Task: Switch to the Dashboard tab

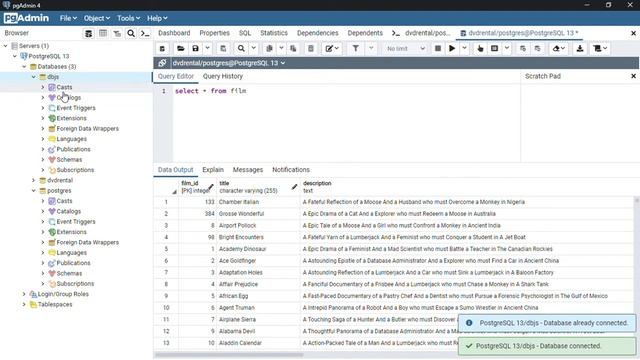Action: tap(174, 33)
